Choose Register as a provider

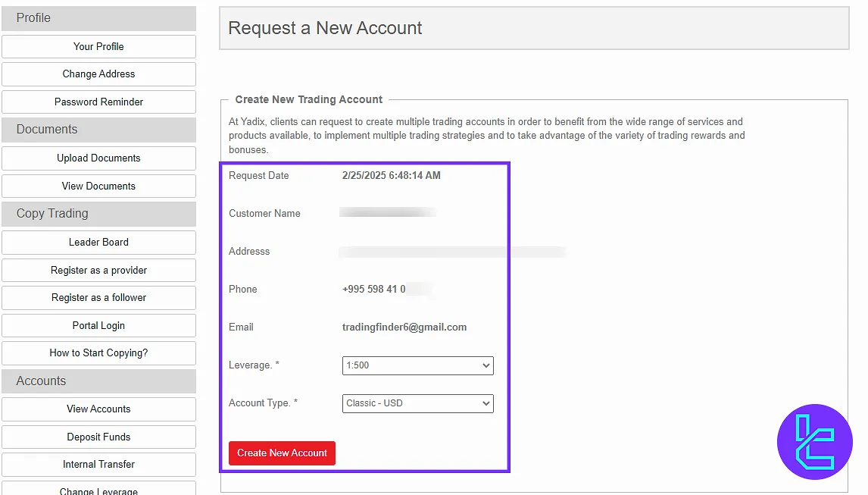(x=98, y=270)
